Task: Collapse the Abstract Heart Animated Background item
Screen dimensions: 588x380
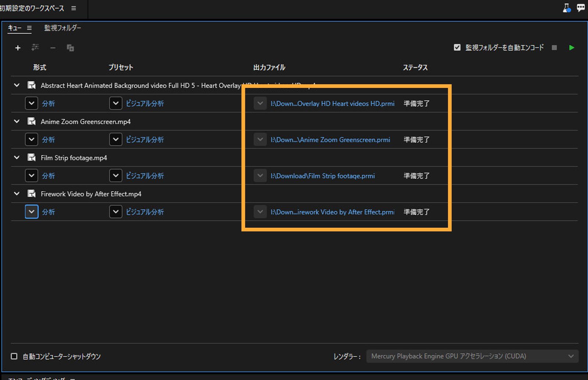Action: (17, 85)
